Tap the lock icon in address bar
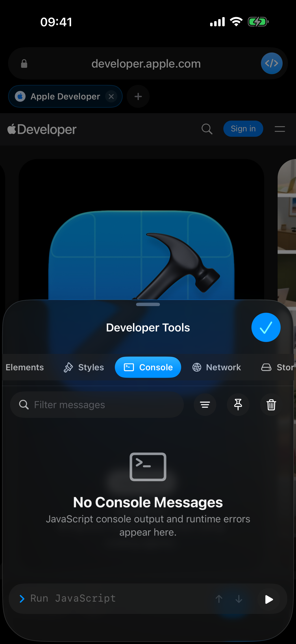This screenshot has height=644, width=296. (24, 64)
